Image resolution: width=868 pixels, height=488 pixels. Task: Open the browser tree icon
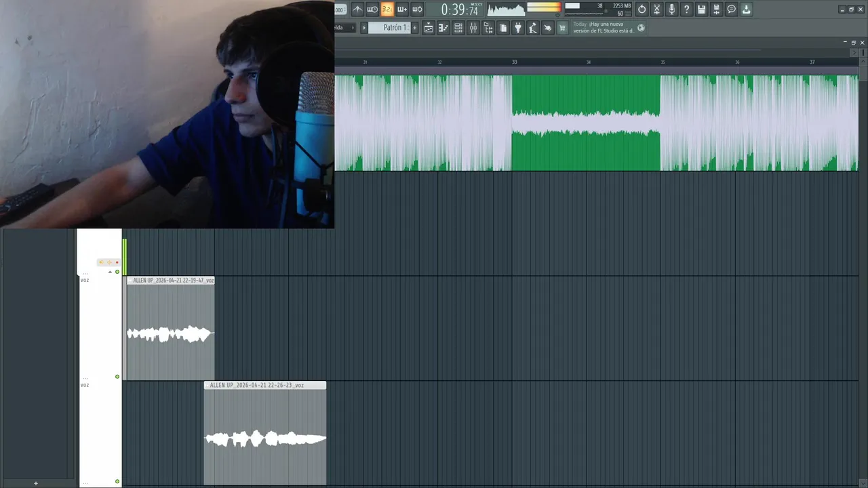(x=488, y=28)
